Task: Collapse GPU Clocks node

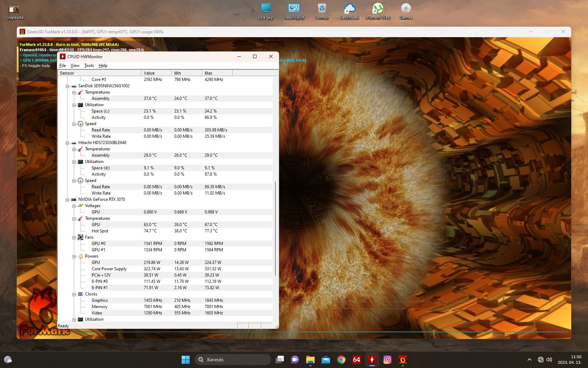Action: (x=74, y=294)
